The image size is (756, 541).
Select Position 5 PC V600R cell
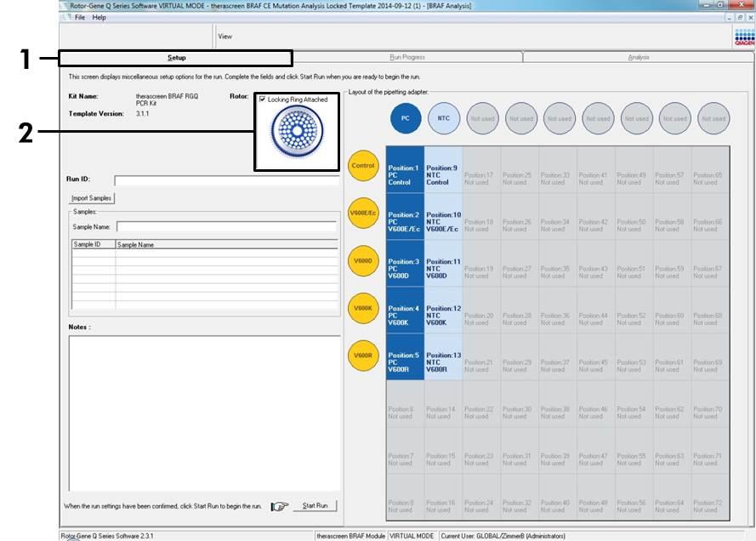coord(405,357)
